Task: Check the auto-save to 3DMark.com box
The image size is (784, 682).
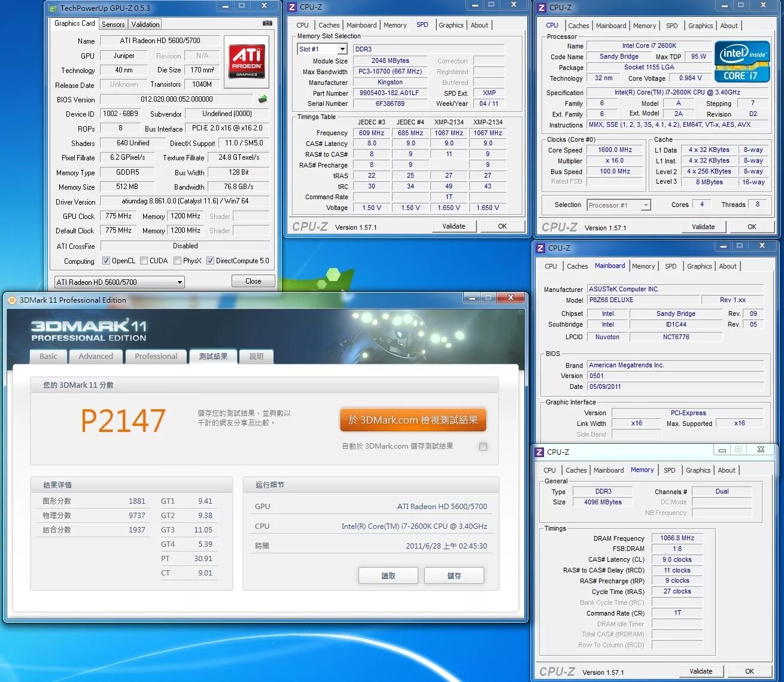Action: click(483, 446)
